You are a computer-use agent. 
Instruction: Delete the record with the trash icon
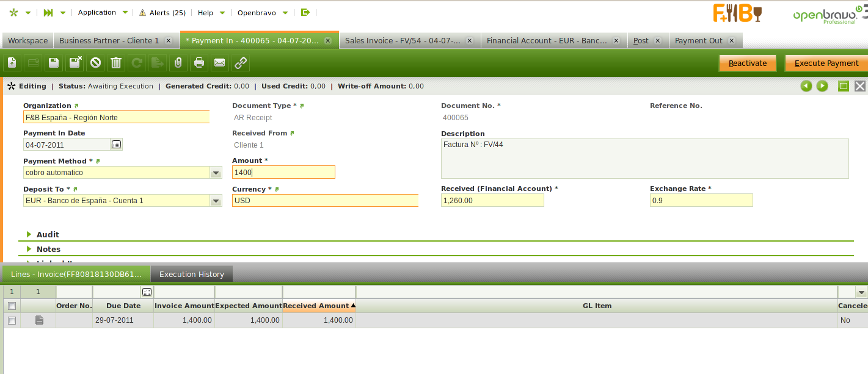click(x=116, y=62)
